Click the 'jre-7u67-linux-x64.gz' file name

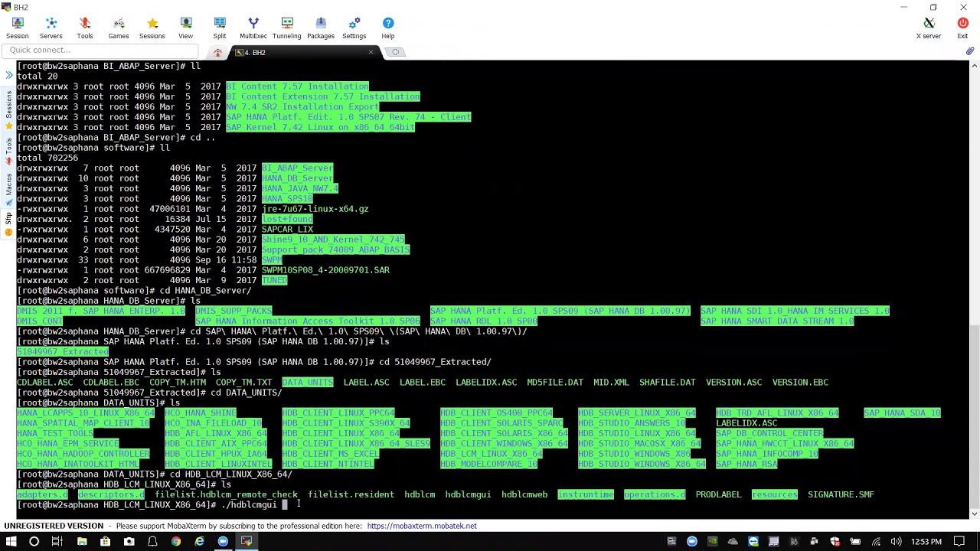(x=315, y=209)
